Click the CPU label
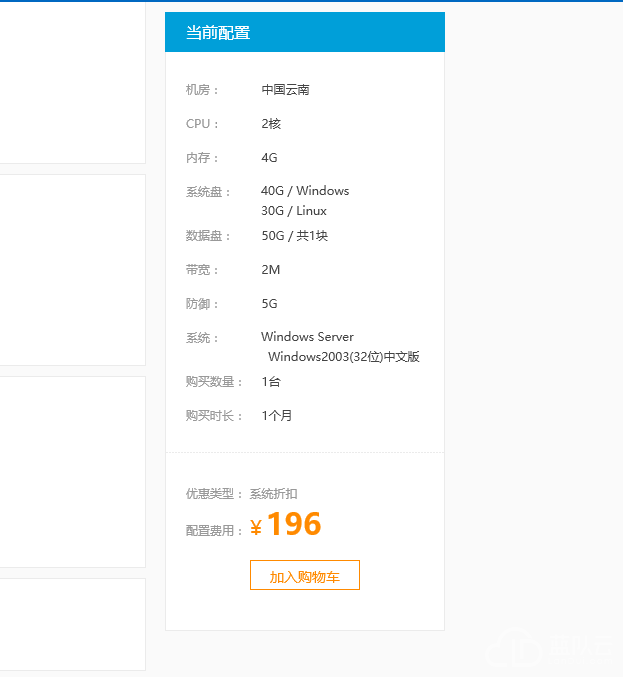 (x=202, y=124)
